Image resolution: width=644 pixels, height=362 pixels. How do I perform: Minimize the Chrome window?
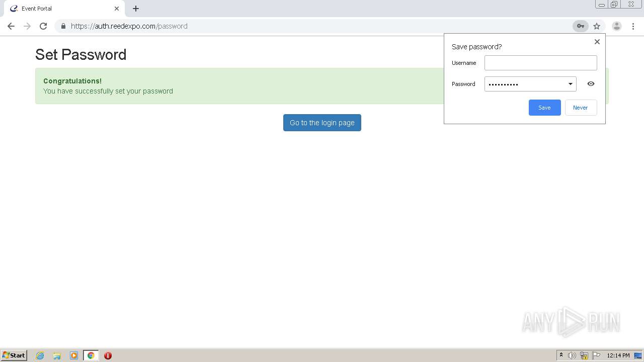(x=602, y=5)
